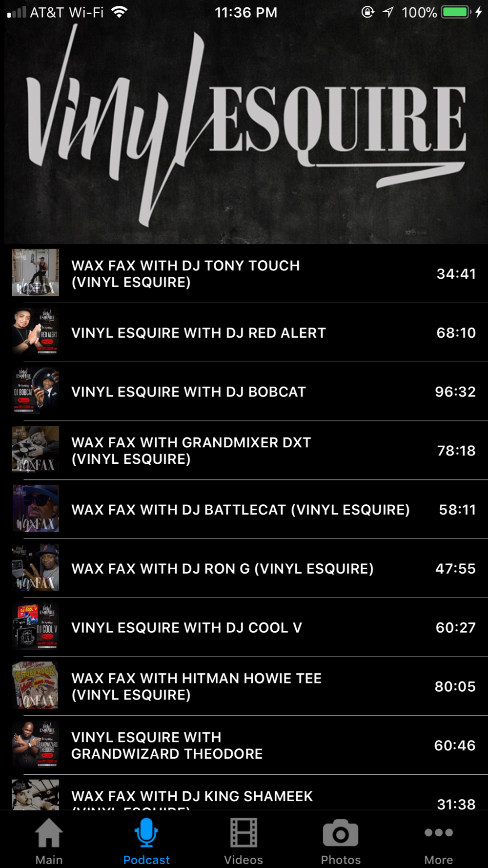
Task: Open Hitman Howie Tee episode artwork
Action: tap(36, 685)
